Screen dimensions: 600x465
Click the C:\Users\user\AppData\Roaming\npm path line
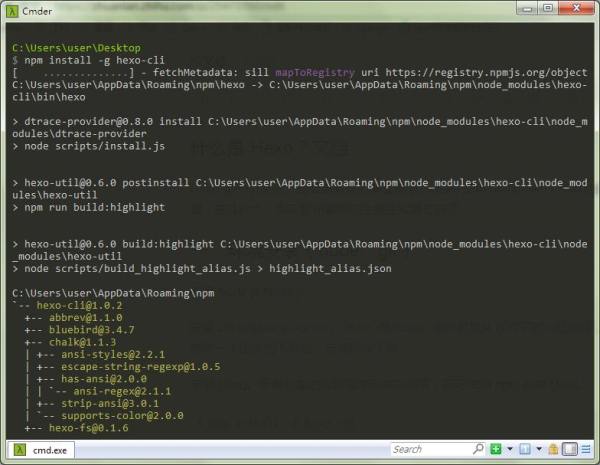pos(113,293)
